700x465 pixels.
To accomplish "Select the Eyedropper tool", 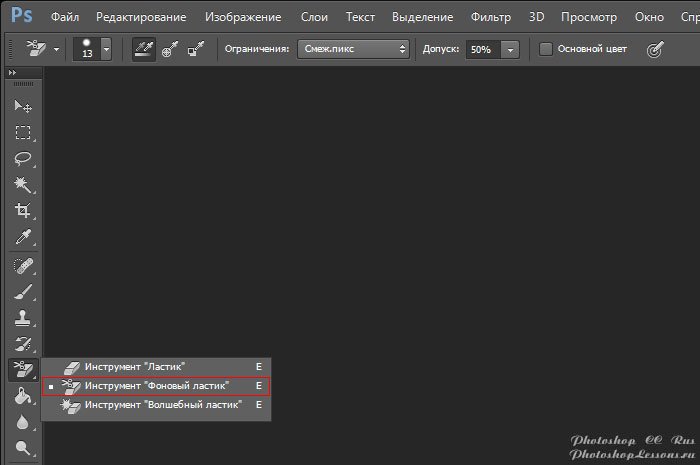I will [x=22, y=237].
